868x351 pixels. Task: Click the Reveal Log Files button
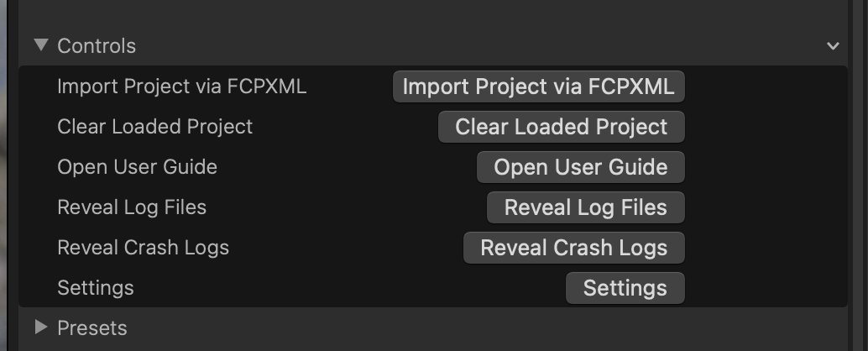click(585, 207)
